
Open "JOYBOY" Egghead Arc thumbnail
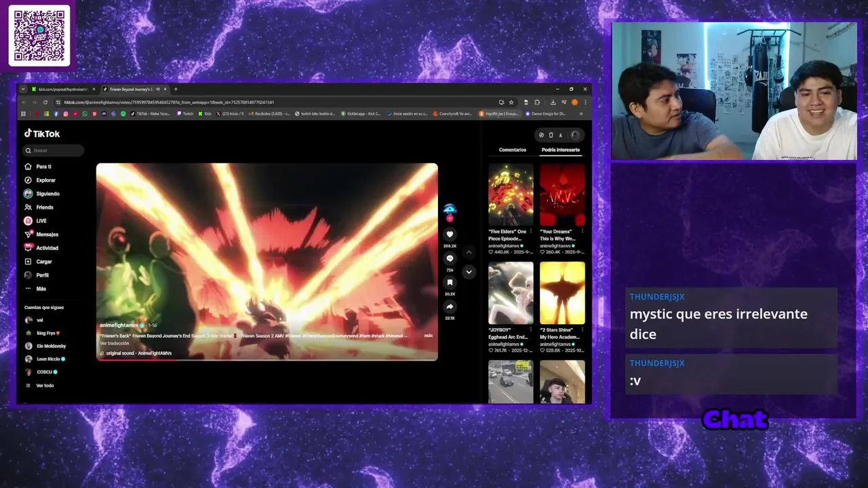click(x=511, y=293)
